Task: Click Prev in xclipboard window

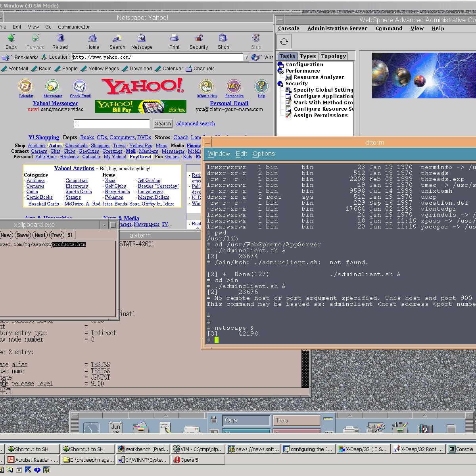Action: (x=57, y=235)
